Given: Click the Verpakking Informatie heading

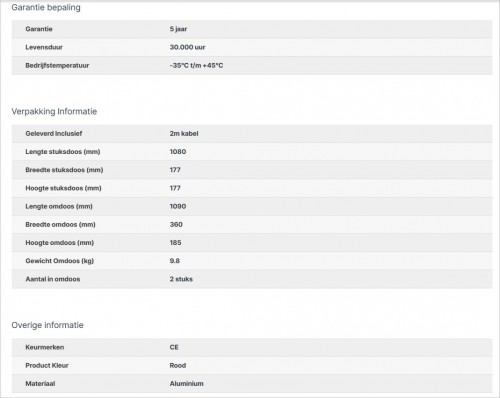Looking at the screenshot, I should (x=54, y=111).
